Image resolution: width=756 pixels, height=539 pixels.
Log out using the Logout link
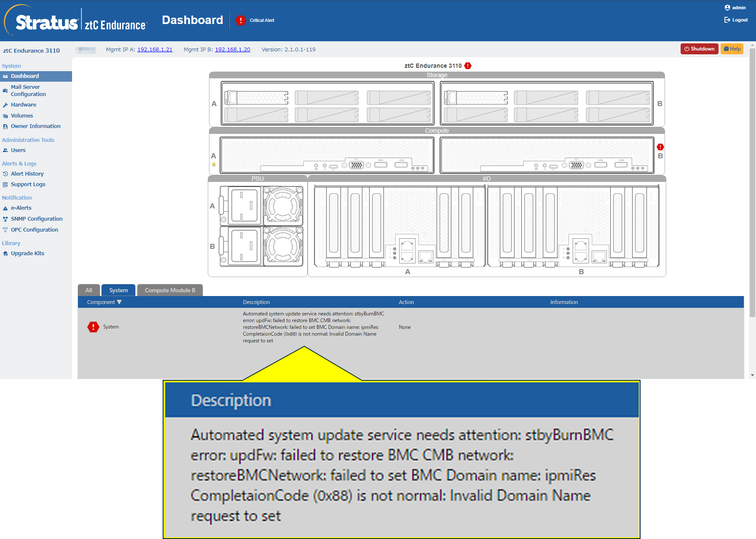pyautogui.click(x=736, y=20)
